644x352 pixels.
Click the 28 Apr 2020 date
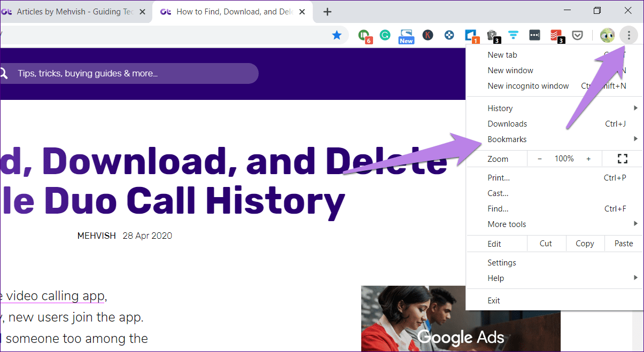coord(147,236)
